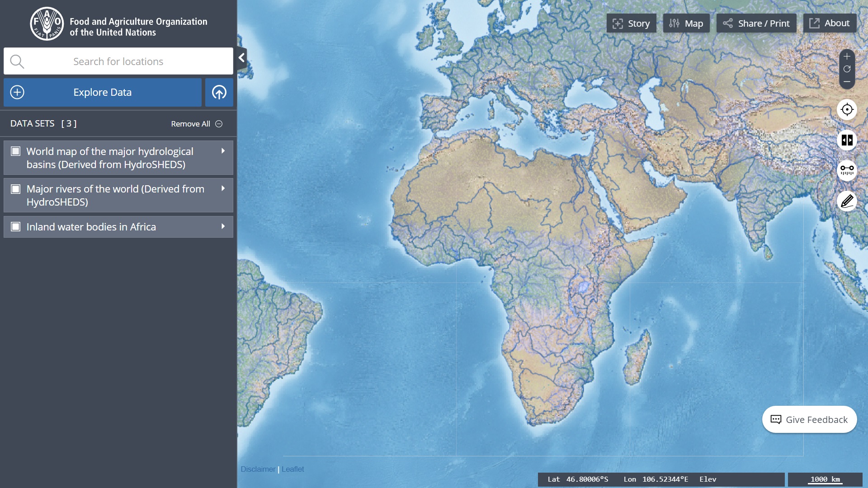Open the split-screen map compare tool

tap(847, 140)
